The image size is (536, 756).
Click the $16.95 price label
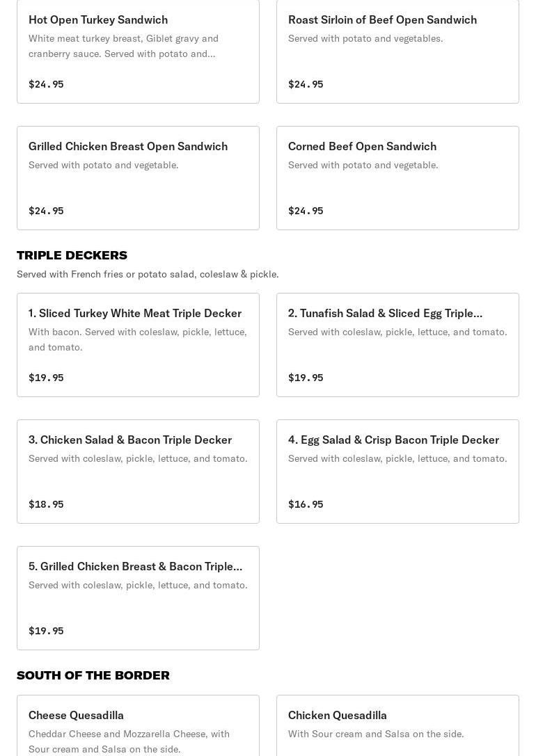[x=306, y=504]
